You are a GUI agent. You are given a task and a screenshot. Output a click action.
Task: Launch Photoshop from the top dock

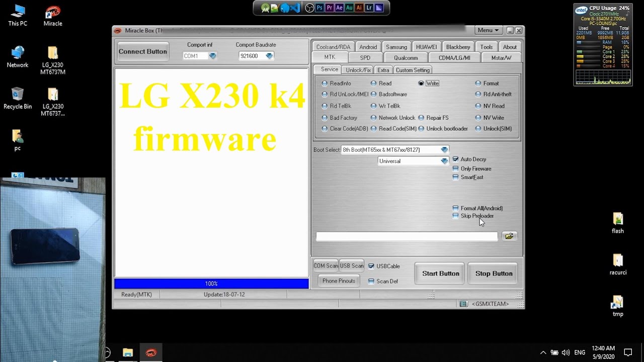pos(319,8)
